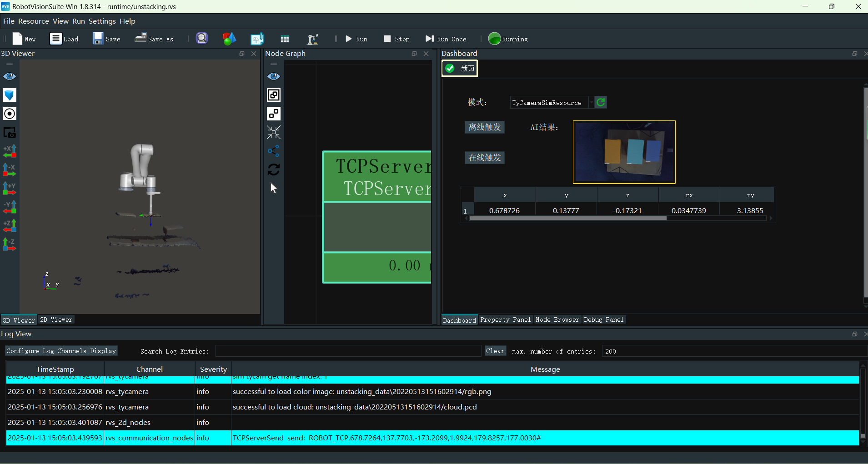This screenshot has width=868, height=464.
Task: Open the 3D shapes resource icon
Action: point(229,39)
